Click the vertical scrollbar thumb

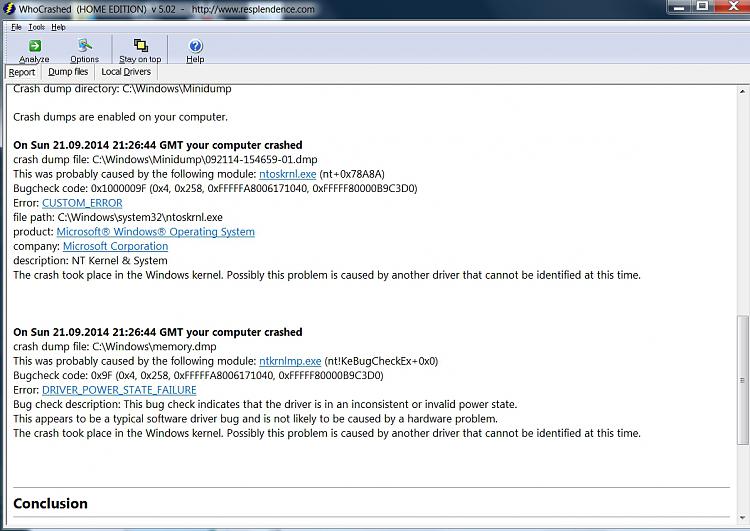[x=742, y=380]
